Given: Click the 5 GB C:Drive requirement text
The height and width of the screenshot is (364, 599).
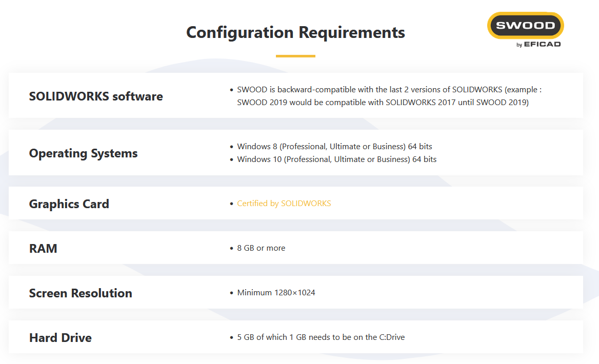Looking at the screenshot, I should pos(321,337).
